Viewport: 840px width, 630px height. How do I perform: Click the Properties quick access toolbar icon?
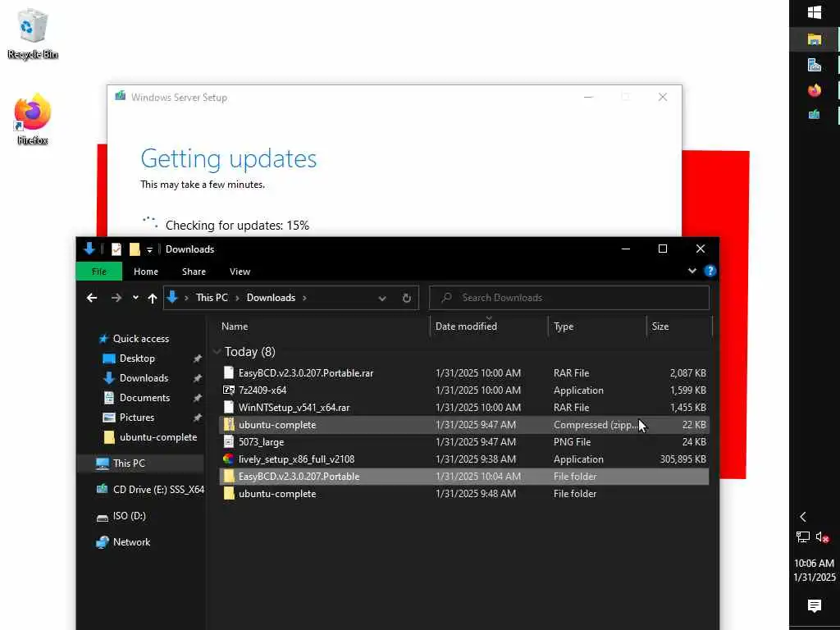click(116, 249)
